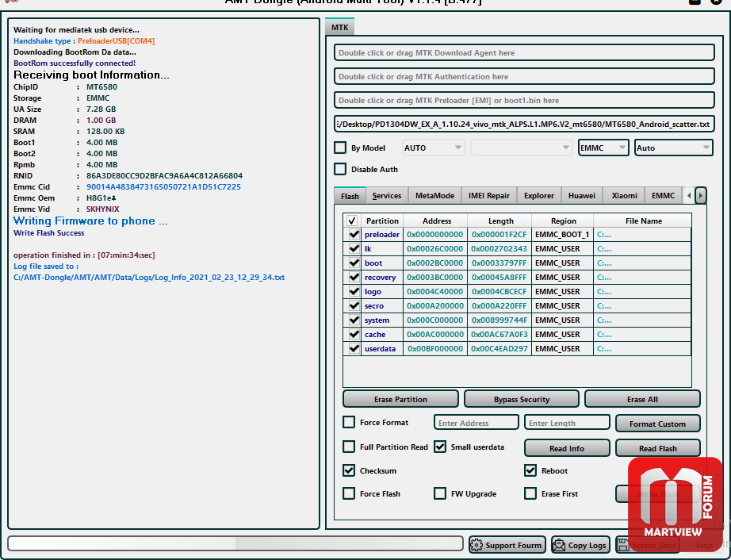Uncheck the userdata partition checkbox
The image size is (731, 560).
click(x=354, y=348)
